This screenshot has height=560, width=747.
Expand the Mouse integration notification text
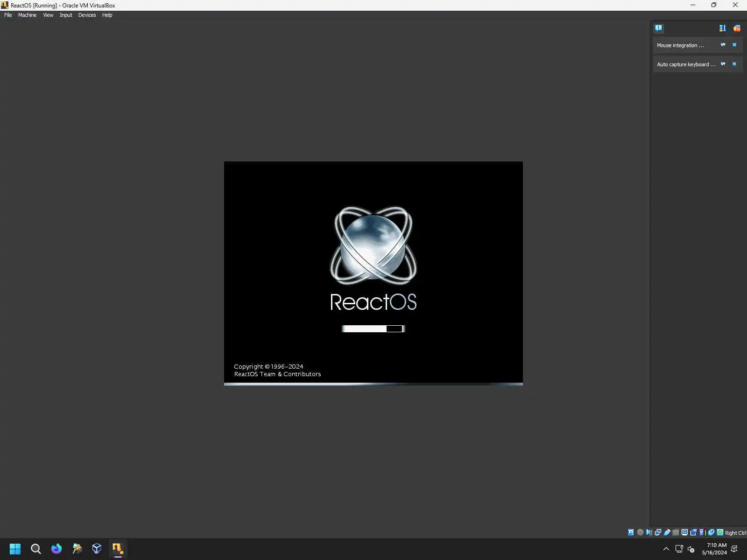680,45
